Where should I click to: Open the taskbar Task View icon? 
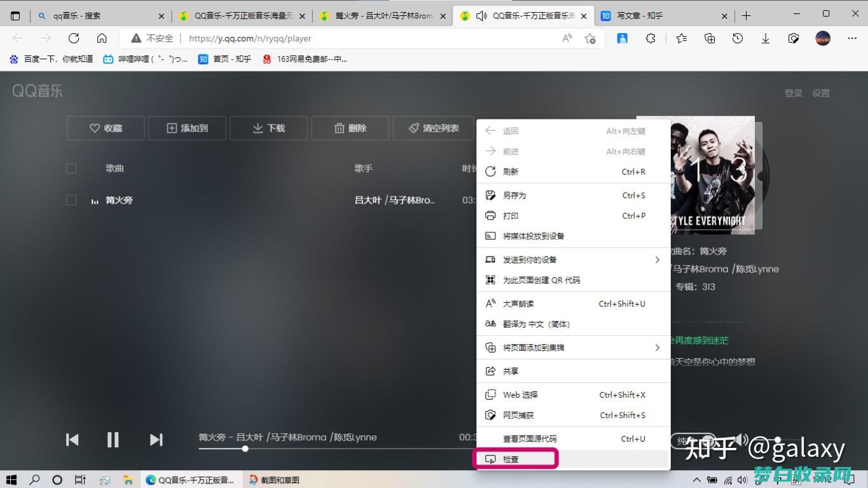pos(80,480)
